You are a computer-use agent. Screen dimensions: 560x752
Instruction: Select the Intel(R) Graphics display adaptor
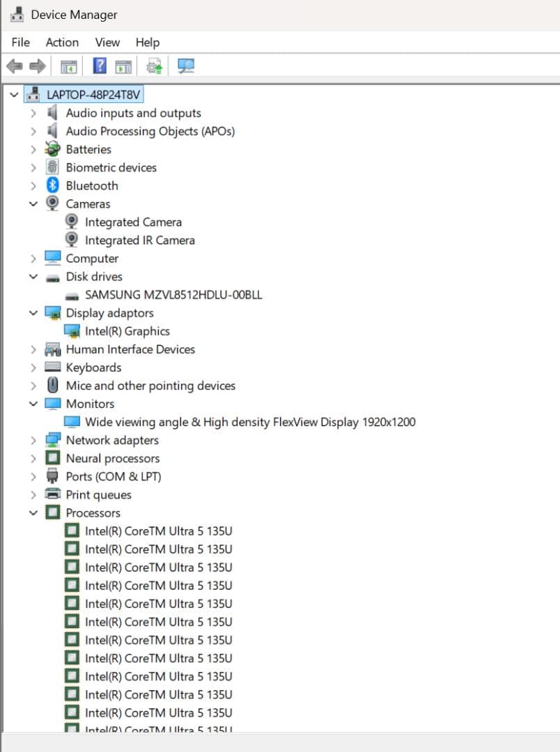[127, 331]
